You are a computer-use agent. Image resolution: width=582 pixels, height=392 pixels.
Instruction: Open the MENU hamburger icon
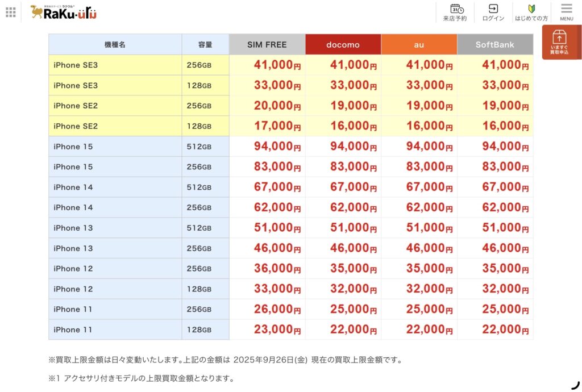click(566, 12)
